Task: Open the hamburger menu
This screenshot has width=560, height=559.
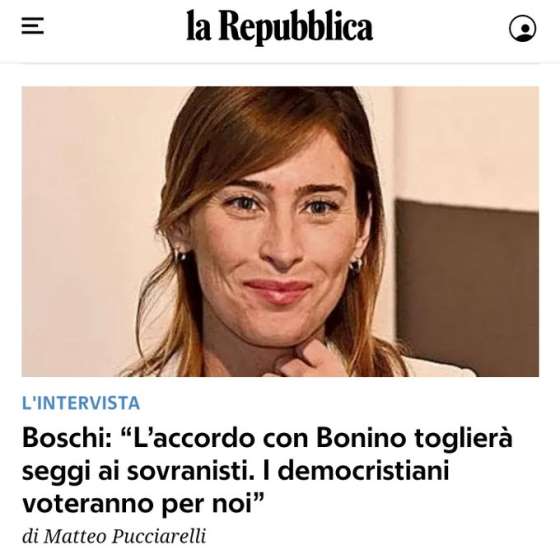Action: [32, 26]
